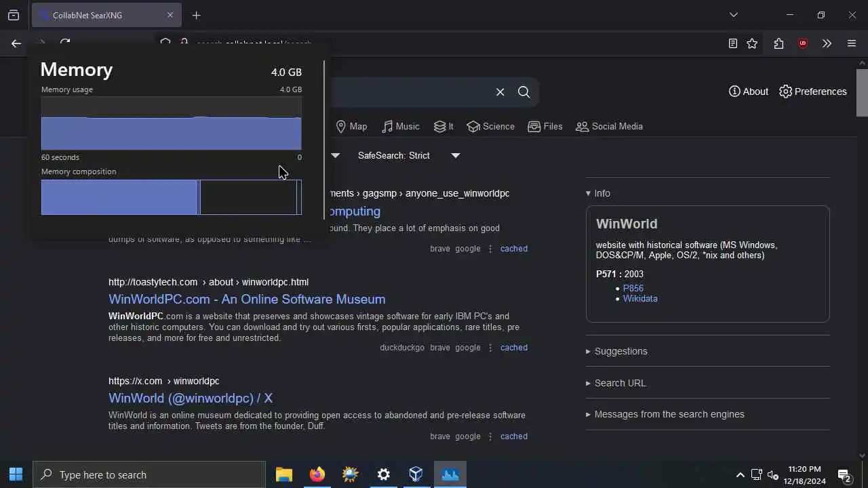Screen dimensions: 868x488
Task: Bookmark this page with the star icon
Action: [752, 43]
